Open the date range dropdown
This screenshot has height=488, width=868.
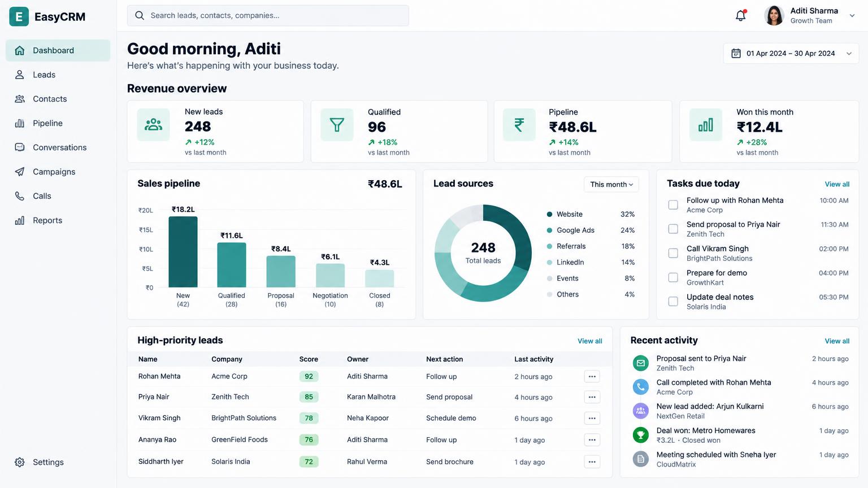click(791, 53)
